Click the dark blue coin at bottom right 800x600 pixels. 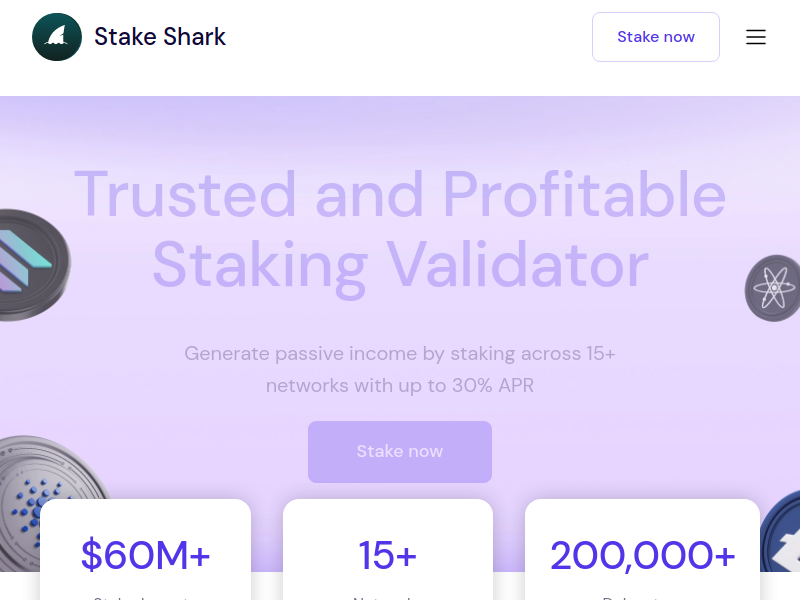pyautogui.click(x=780, y=540)
